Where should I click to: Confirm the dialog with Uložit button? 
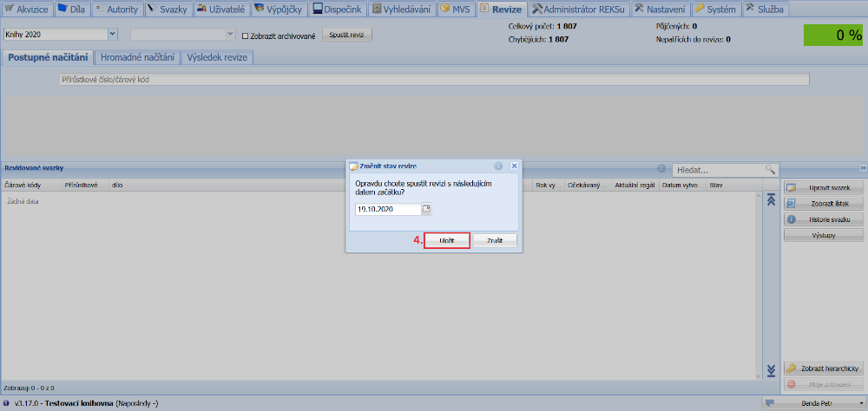point(447,240)
